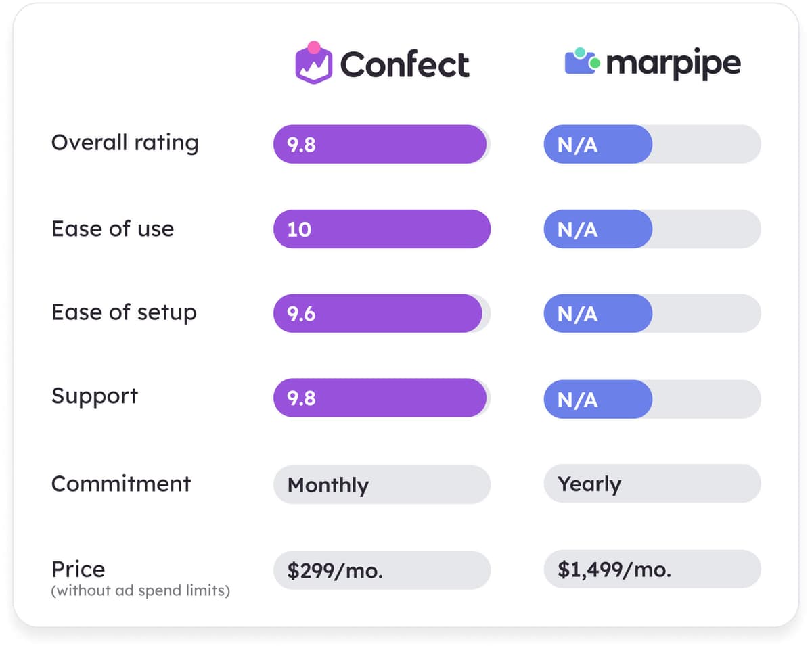Click the Marpipe blue folder logo icon
812x650 pixels.
pyautogui.click(x=582, y=62)
